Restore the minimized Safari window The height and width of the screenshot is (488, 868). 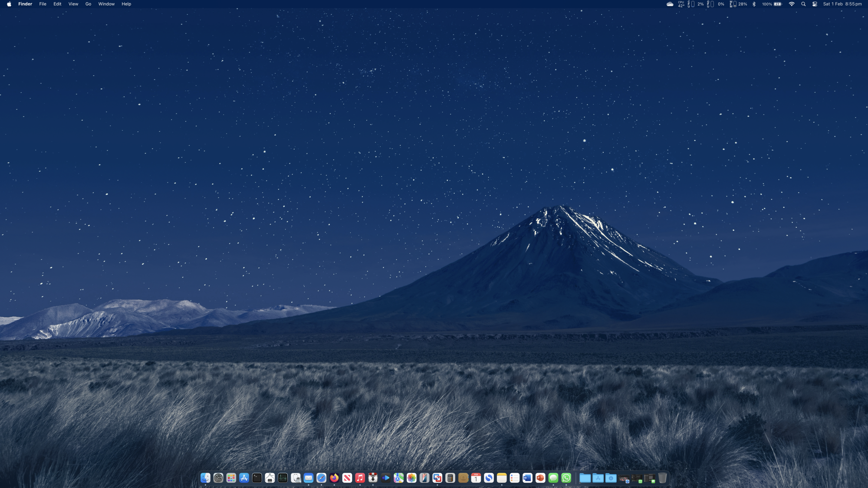(624, 478)
